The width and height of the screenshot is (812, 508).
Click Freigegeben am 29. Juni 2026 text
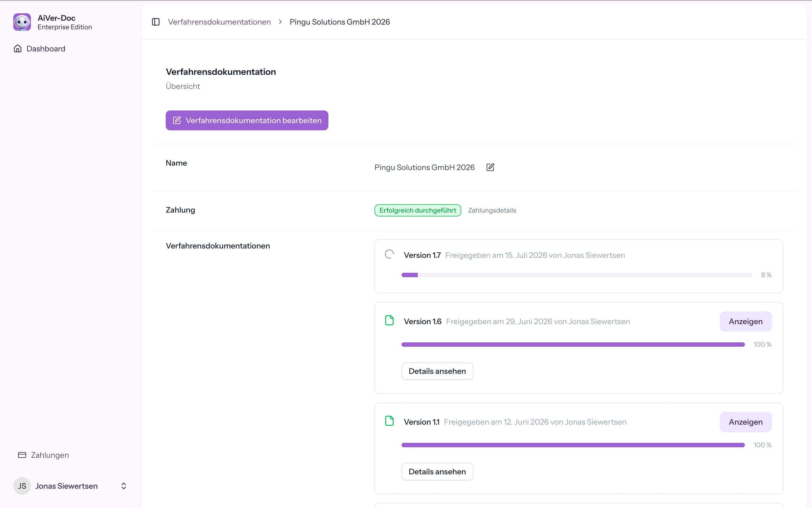(538, 322)
